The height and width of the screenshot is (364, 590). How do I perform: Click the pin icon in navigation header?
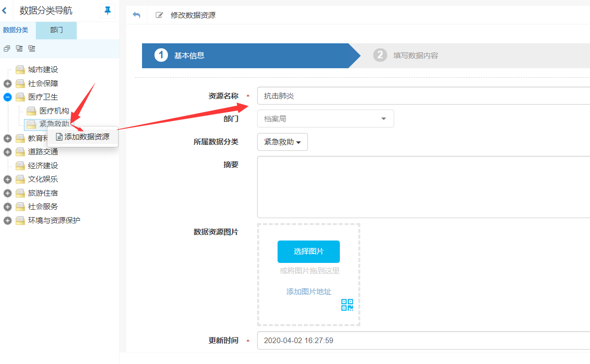[x=108, y=10]
